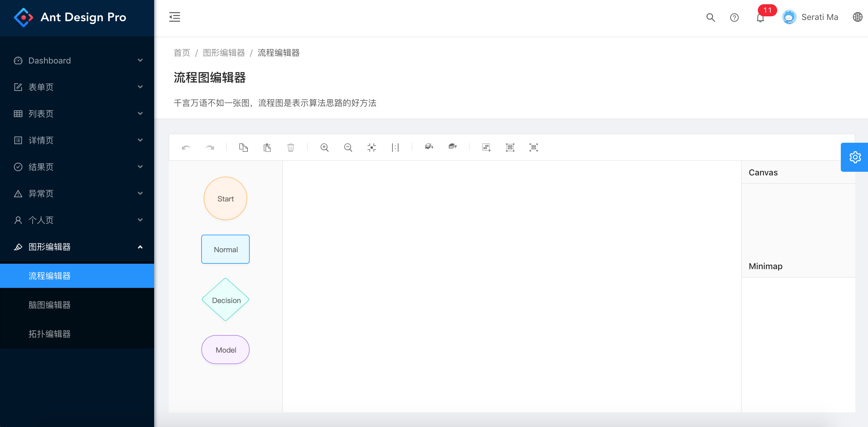
Task: Click the add group icon
Action: coord(510,147)
